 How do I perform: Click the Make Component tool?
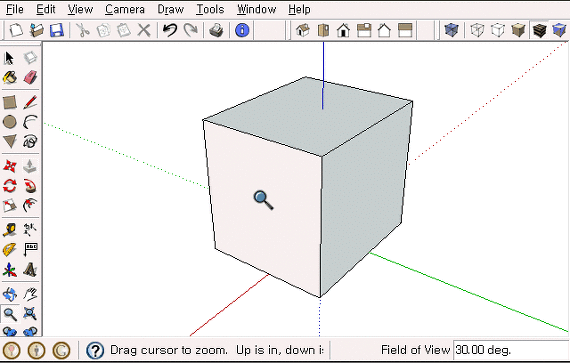(x=30, y=58)
